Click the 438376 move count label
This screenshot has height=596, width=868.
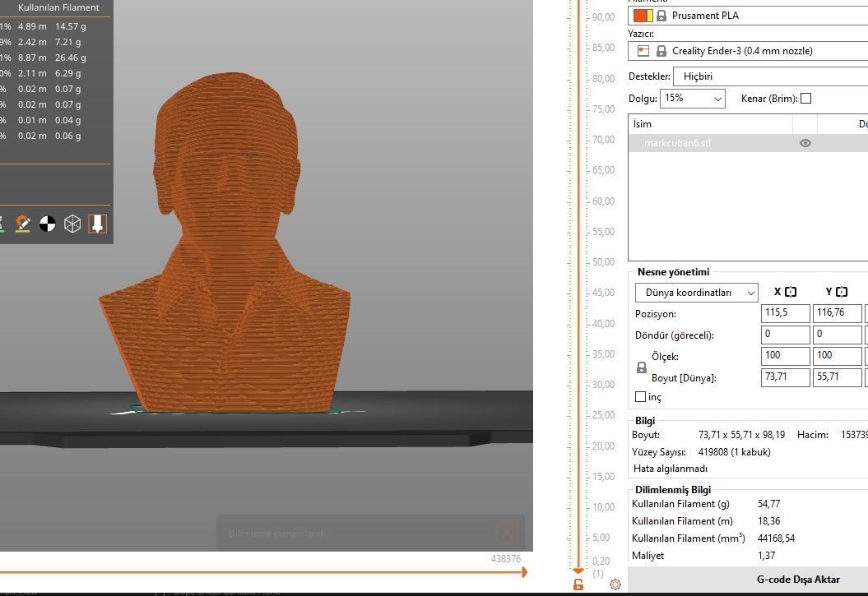505,559
